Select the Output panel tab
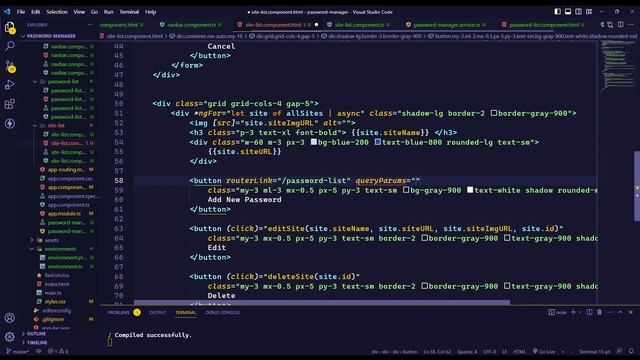The height and width of the screenshot is (360, 640). pos(157,313)
